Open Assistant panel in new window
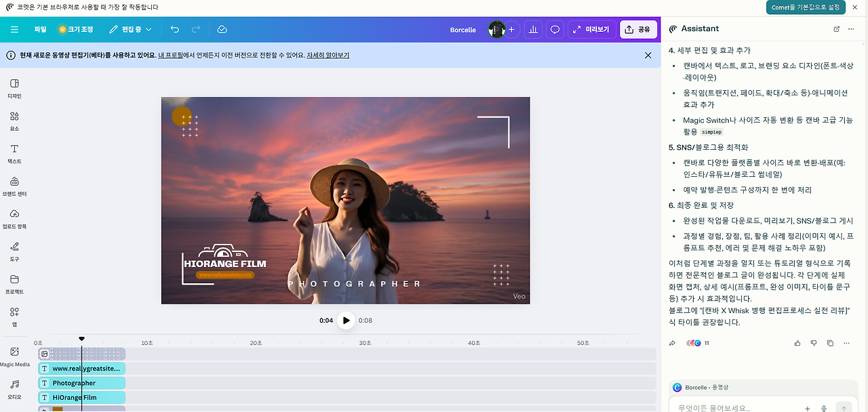Image resolution: width=868 pixels, height=412 pixels. [836, 29]
